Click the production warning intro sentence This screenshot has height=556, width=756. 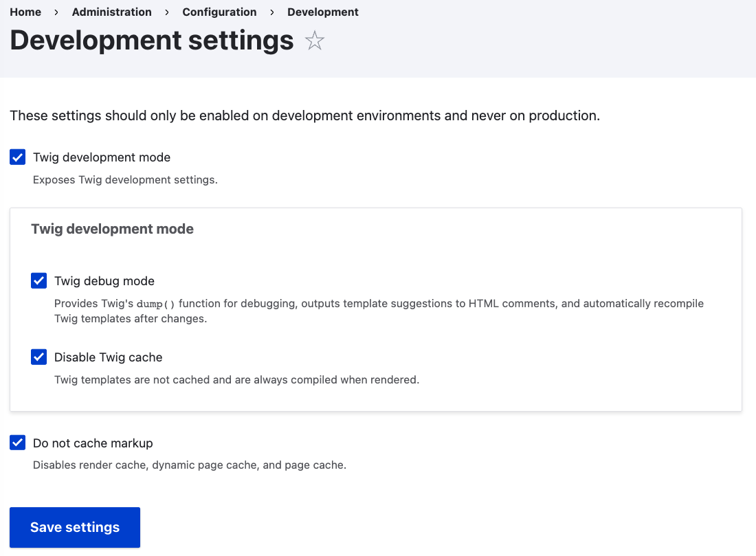point(304,115)
